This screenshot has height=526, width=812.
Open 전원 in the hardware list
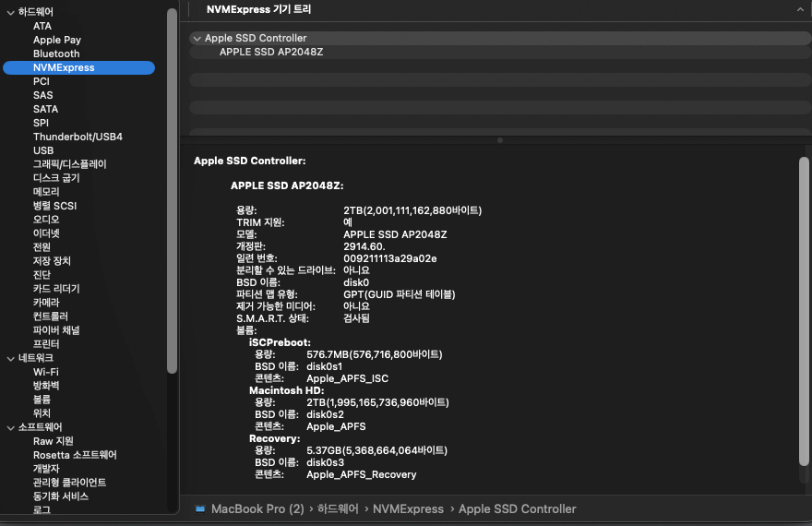pyautogui.click(x=42, y=247)
